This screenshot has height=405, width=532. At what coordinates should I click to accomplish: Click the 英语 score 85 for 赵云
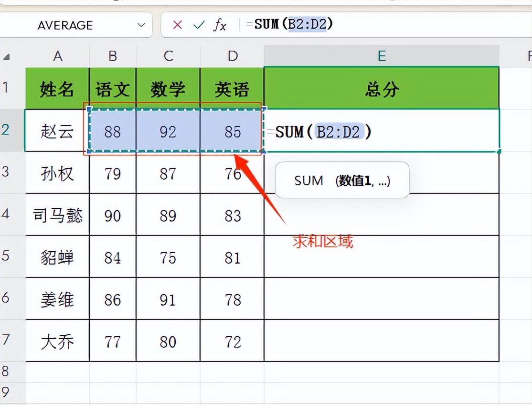coord(233,131)
